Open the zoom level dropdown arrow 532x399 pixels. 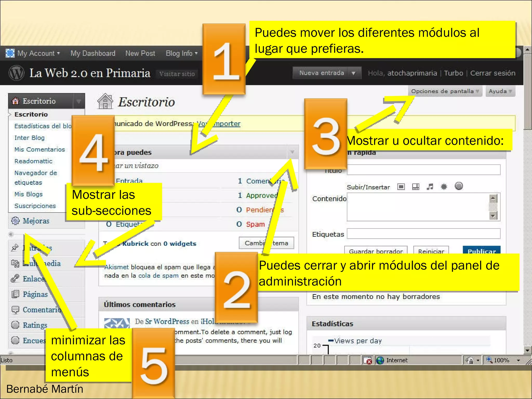click(x=518, y=360)
